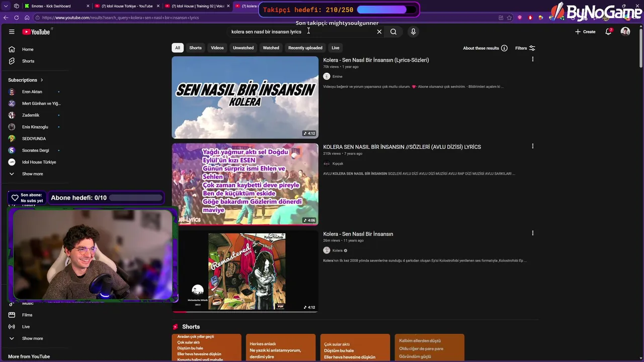The image size is (644, 362).
Task: Click Enis Kirazoglu channel avatar
Action: point(12,127)
